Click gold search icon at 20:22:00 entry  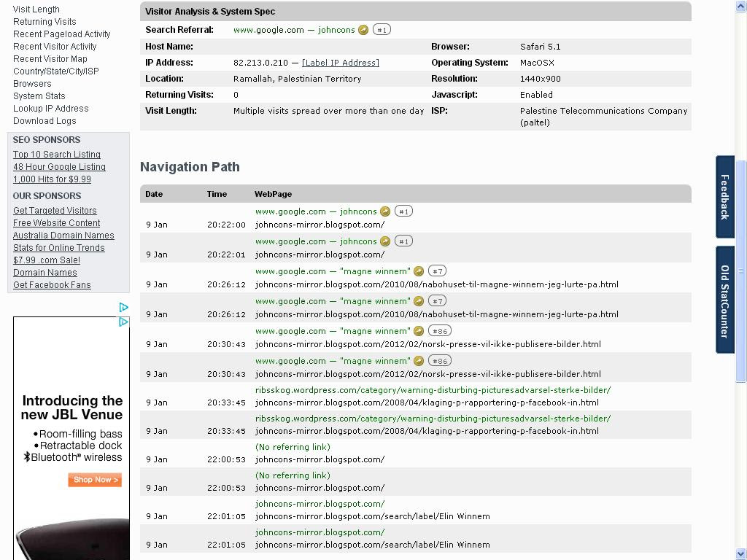click(385, 211)
